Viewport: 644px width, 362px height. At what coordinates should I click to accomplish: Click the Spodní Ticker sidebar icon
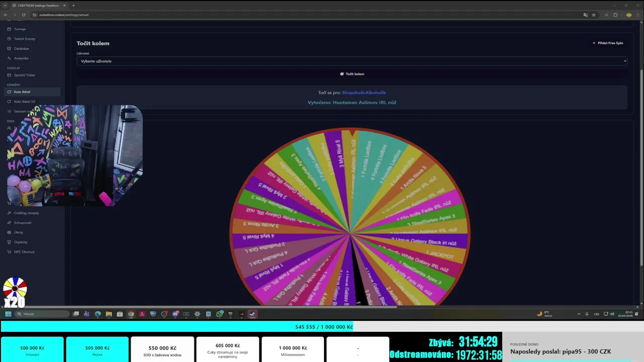[x=9, y=75]
